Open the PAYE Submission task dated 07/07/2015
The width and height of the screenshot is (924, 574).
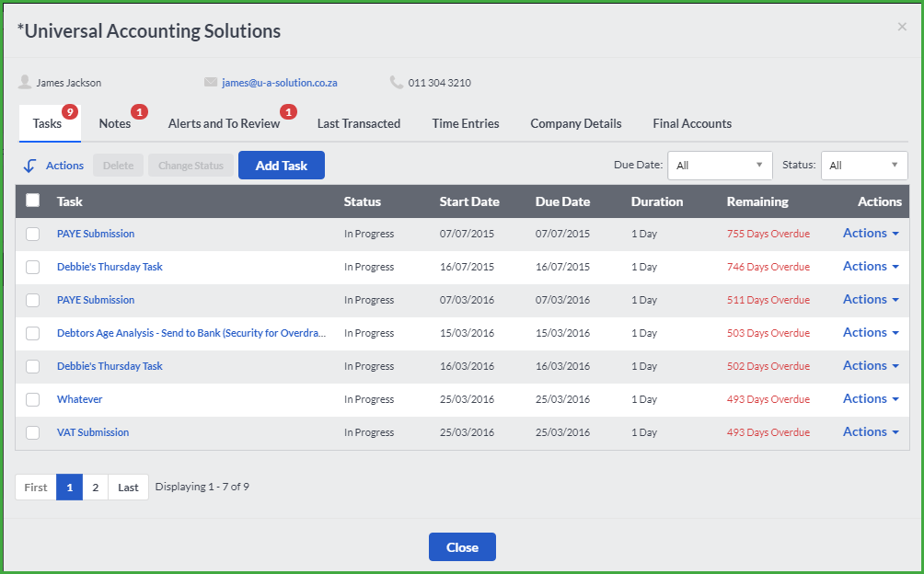(x=96, y=234)
